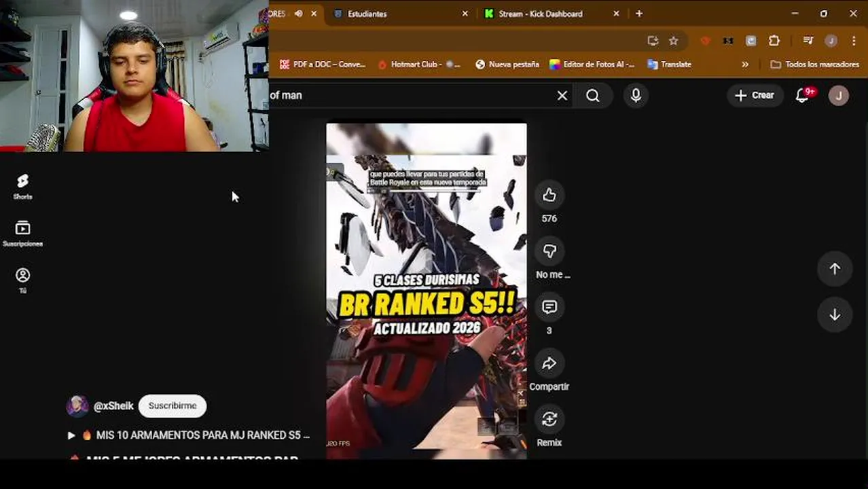Clear the search box with X
Viewport: 868px width, 489px height.
tap(562, 96)
